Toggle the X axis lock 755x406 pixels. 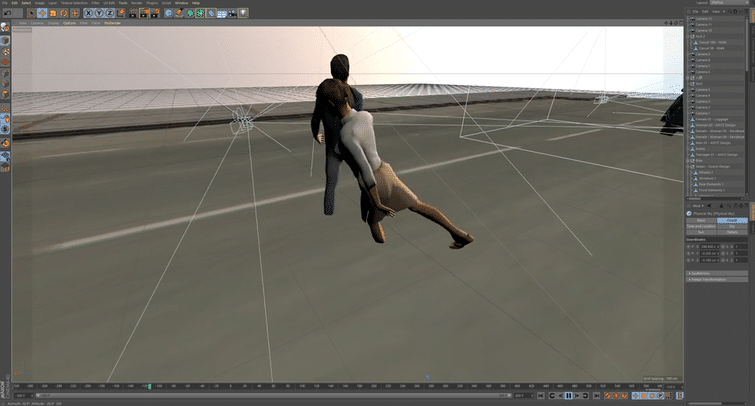point(89,13)
